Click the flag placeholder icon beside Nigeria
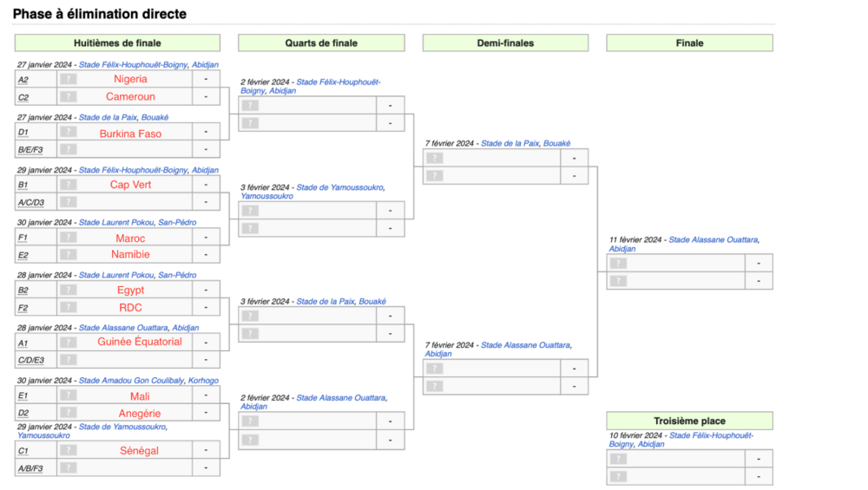Viewport: 868px width, 490px height. pos(69,79)
